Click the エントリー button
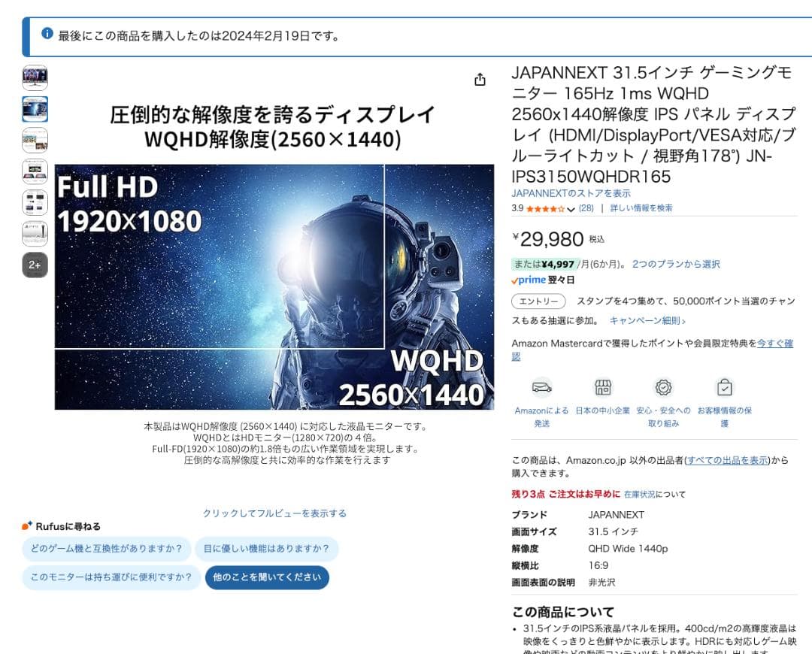The image size is (812, 654). (538, 300)
